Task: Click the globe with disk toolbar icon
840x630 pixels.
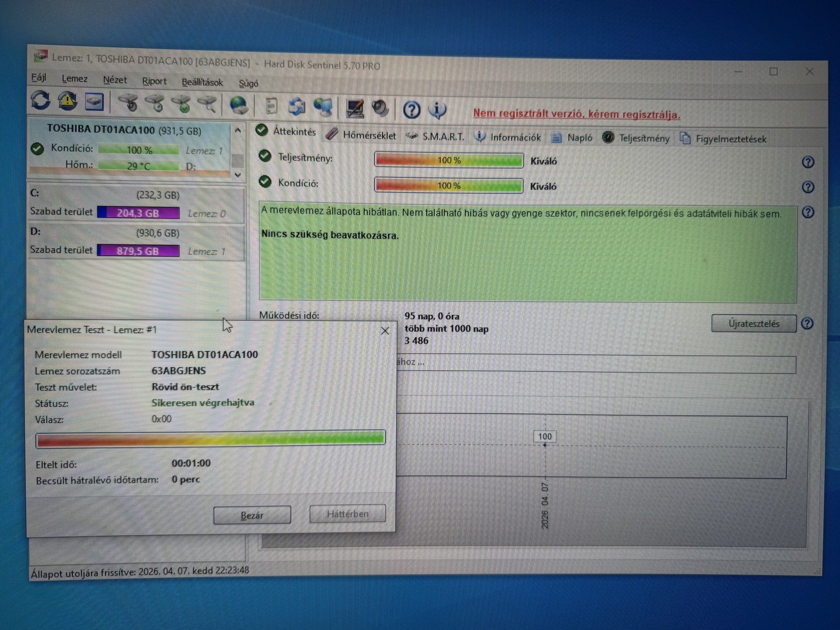Action: 239,106
